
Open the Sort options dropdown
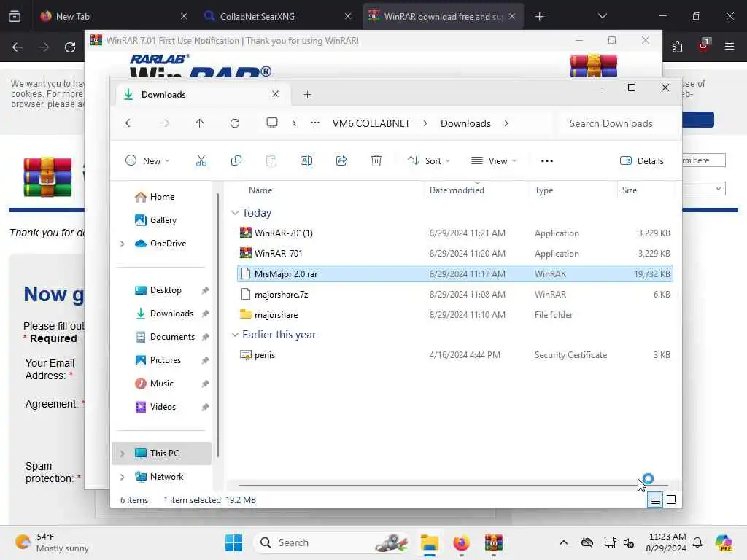pos(429,161)
